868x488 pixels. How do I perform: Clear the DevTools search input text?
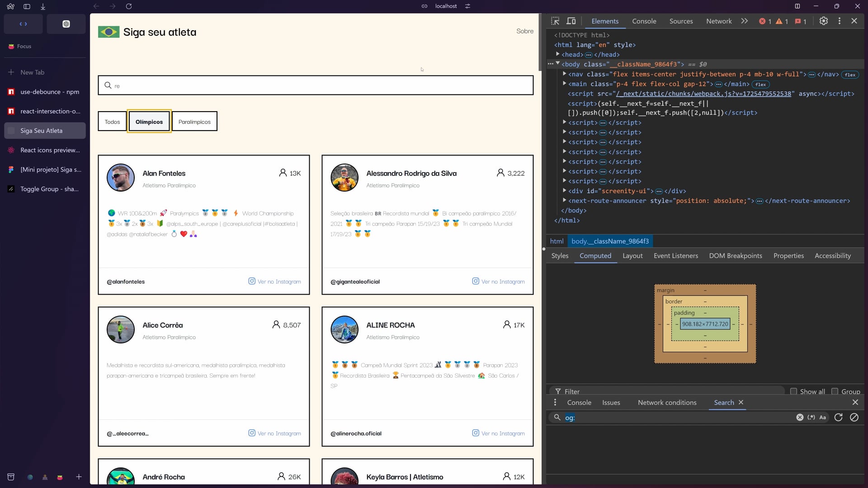(x=800, y=418)
